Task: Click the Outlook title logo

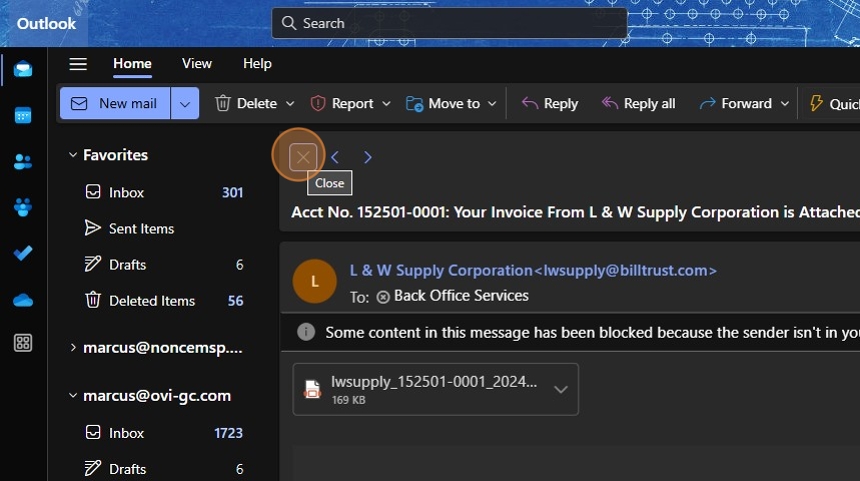Action: tap(46, 24)
